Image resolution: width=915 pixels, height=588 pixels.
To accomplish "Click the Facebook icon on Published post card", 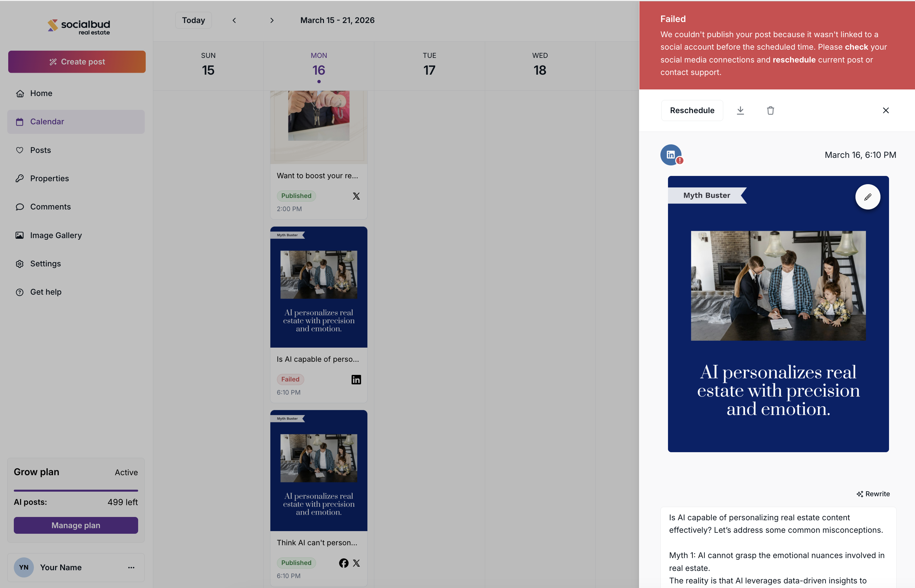I will coord(343,563).
